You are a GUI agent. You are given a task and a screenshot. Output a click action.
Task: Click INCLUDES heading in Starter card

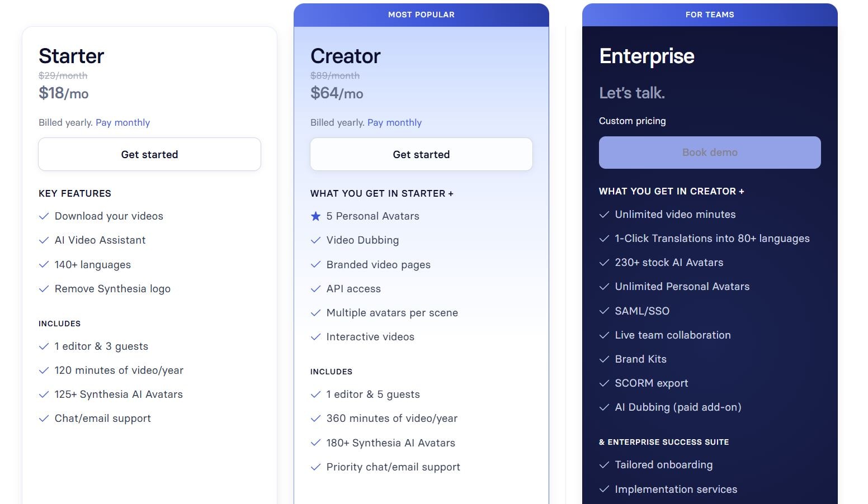(x=59, y=324)
